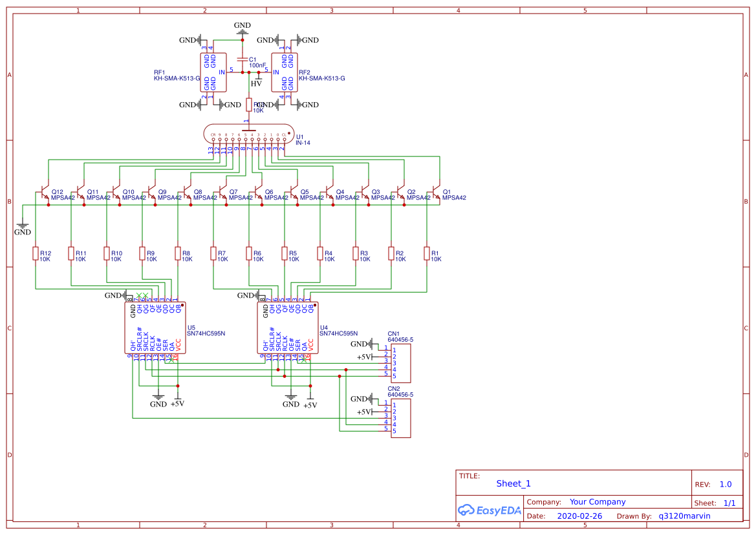756x535 pixels.
Task: Click the REV 1.0 value
Action: click(x=725, y=484)
